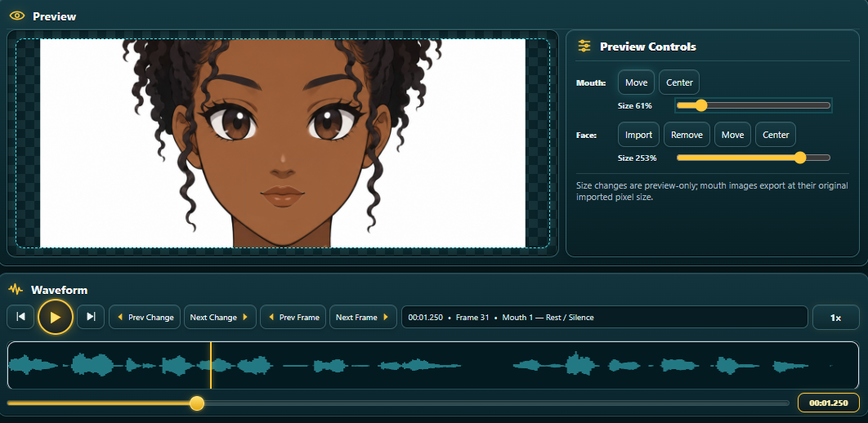
Task: Jump to the Prev Change
Action: (x=145, y=317)
